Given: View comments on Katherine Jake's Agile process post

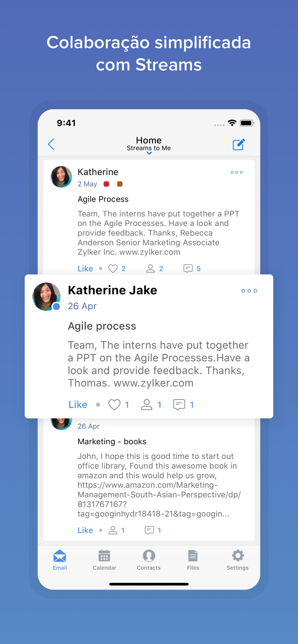Looking at the screenshot, I should 179,404.
